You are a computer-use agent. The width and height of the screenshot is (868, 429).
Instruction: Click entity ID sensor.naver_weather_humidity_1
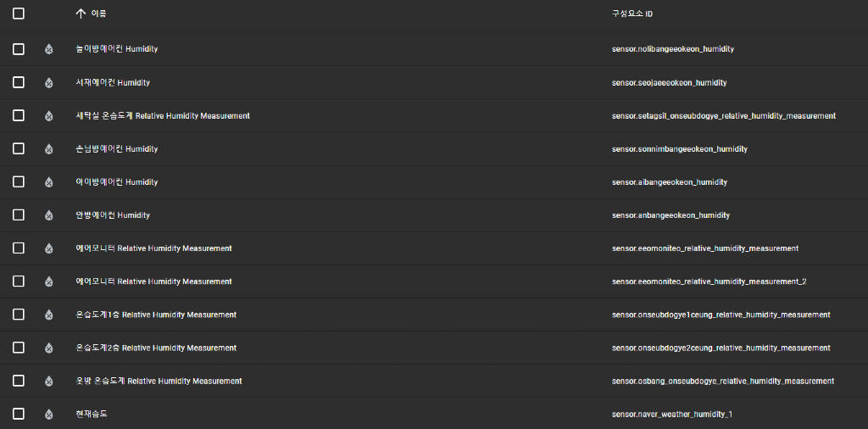click(671, 414)
